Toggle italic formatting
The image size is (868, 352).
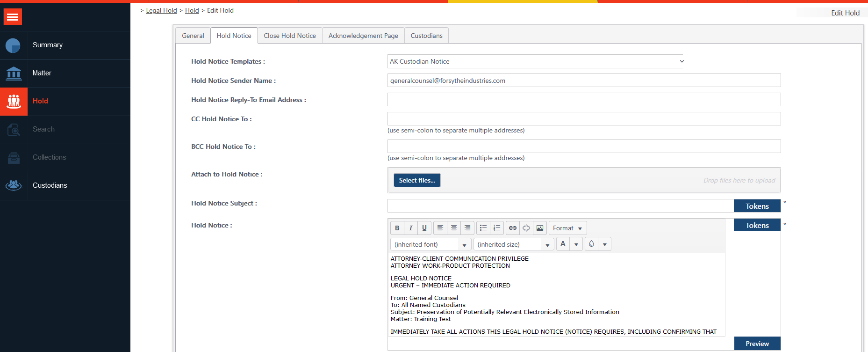point(410,228)
